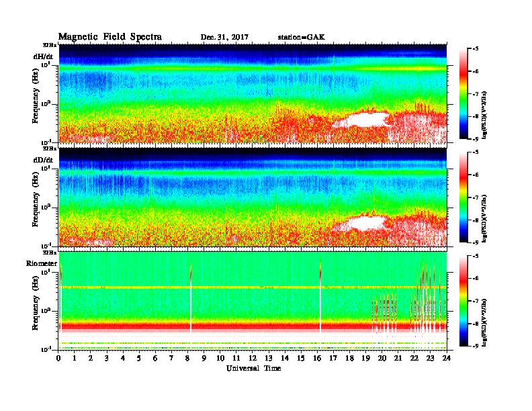Click hour tick "13" on time axis
The height and width of the screenshot is (411, 532).
(269, 359)
